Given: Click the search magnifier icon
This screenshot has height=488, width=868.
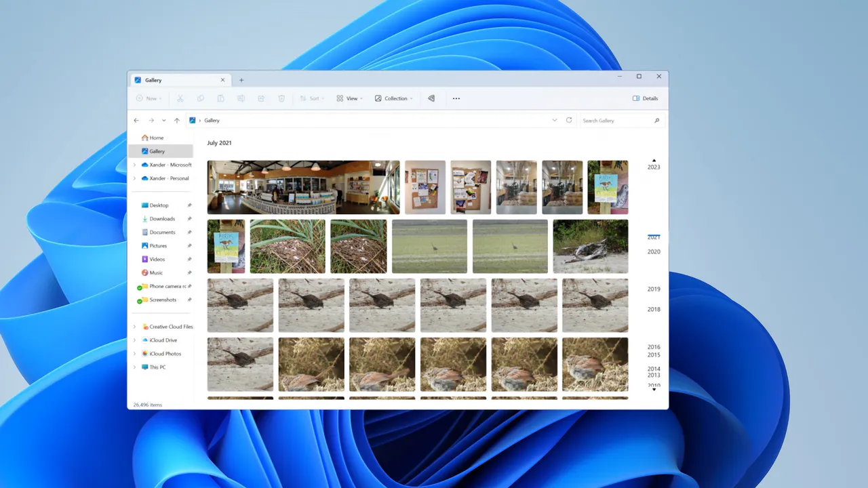Looking at the screenshot, I should point(656,121).
